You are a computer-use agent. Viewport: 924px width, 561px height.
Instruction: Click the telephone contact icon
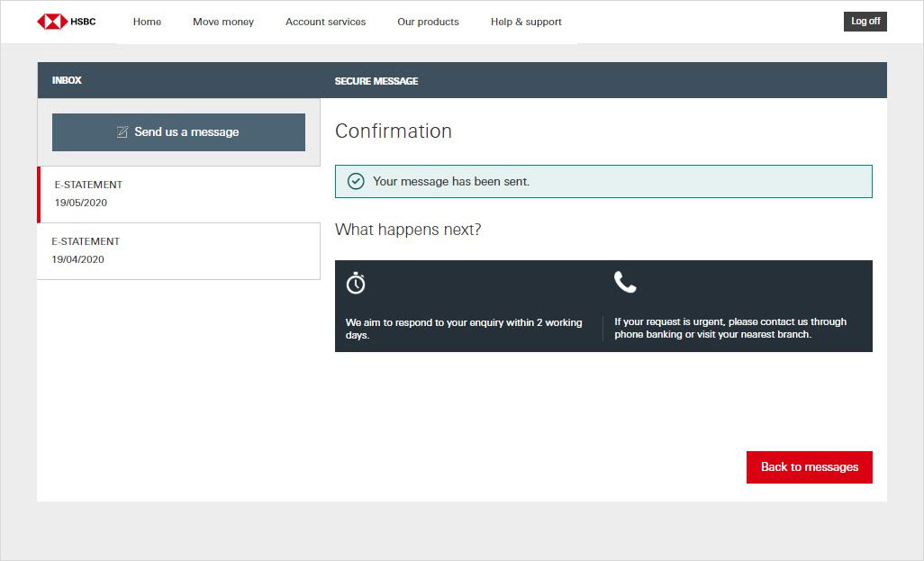pyautogui.click(x=625, y=282)
